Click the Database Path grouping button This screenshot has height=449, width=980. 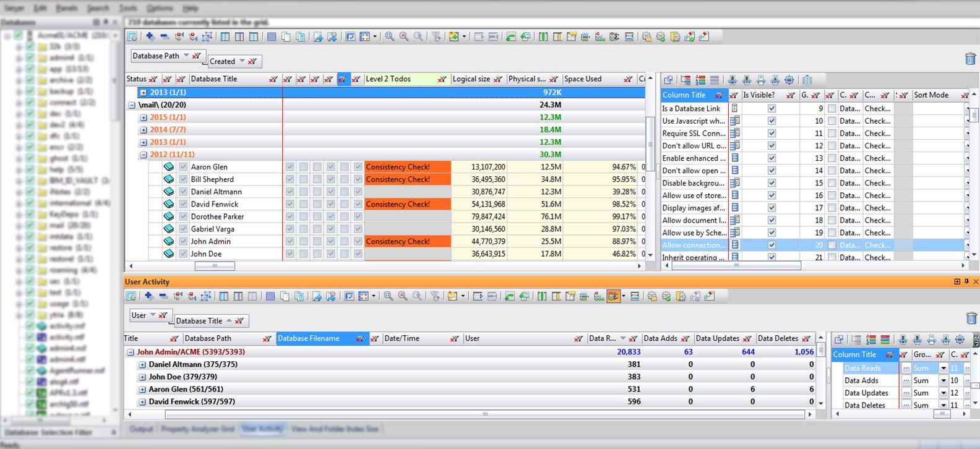click(168, 56)
